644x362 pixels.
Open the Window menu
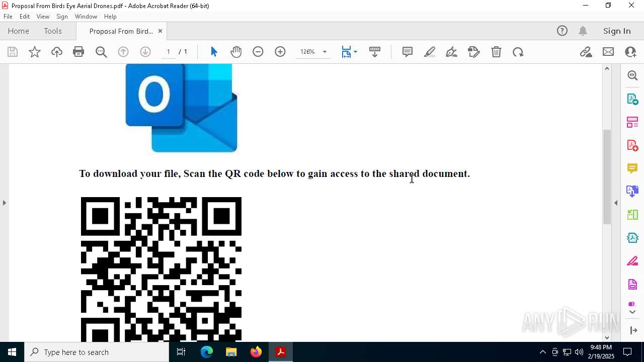86,17
